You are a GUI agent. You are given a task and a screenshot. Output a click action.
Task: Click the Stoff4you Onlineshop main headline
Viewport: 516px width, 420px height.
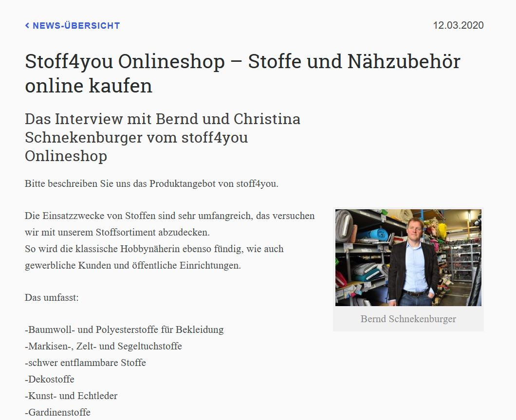(242, 73)
